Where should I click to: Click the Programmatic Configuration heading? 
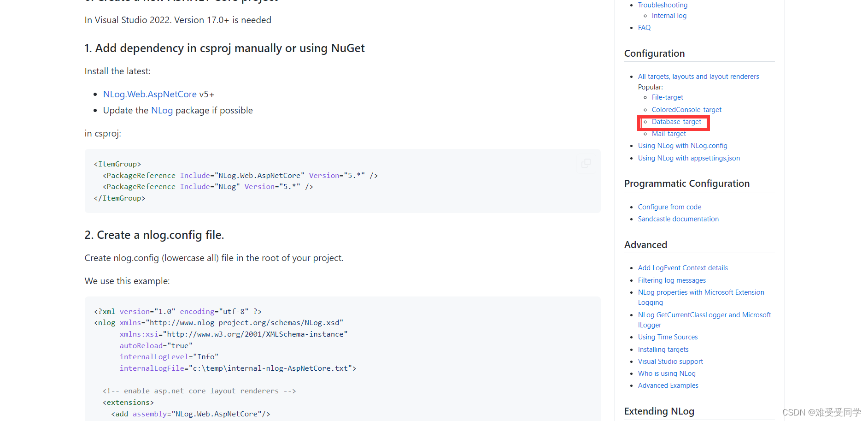click(686, 184)
